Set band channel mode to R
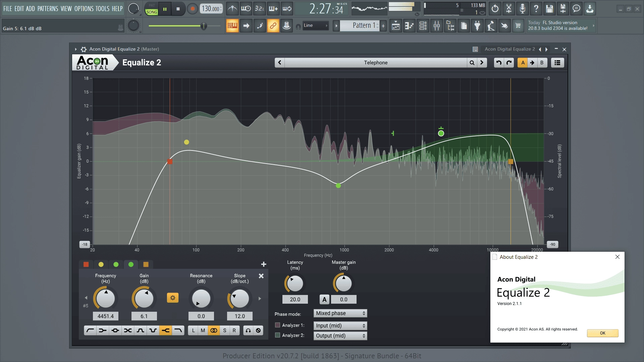Screen dimensions: 644x362 (234, 330)
